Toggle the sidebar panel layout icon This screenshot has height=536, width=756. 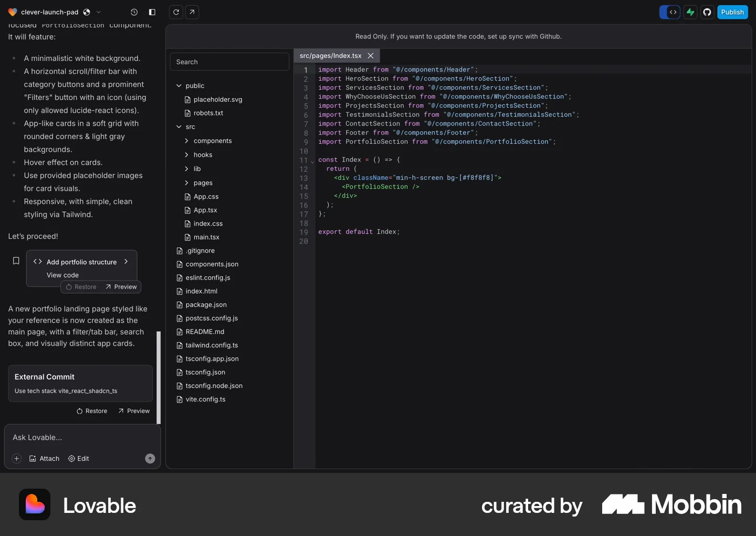click(x=152, y=12)
